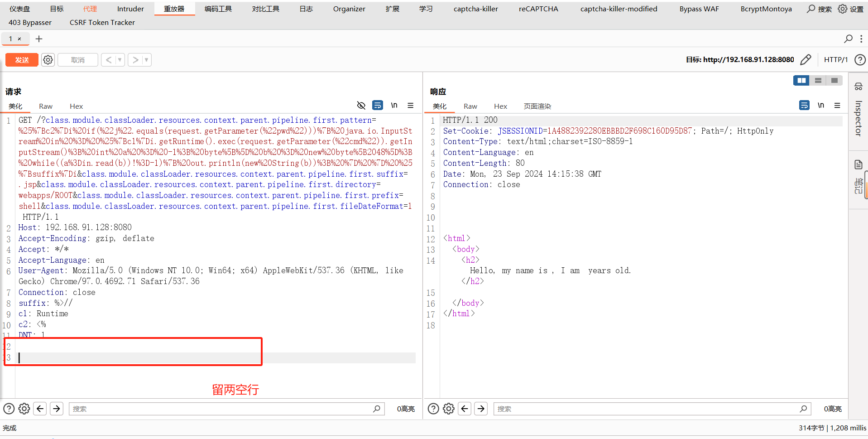Toggle hidden characters eye icon in request
Screen dimensions: 868x439
pos(361,106)
